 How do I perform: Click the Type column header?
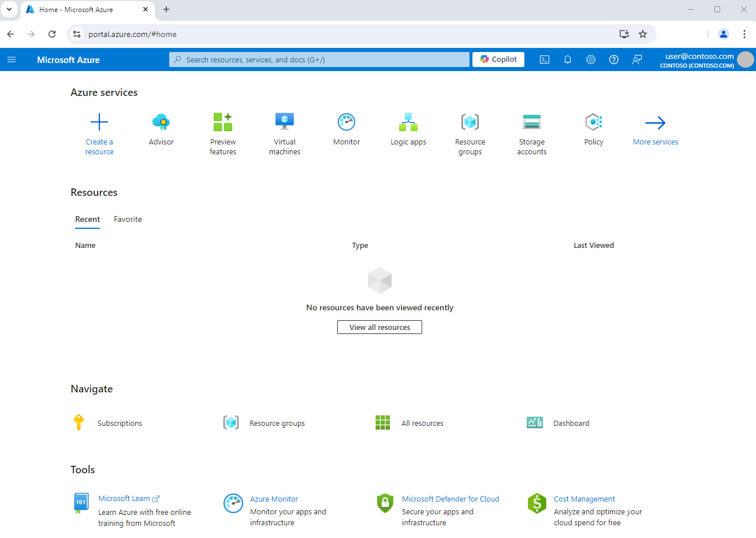[360, 245]
